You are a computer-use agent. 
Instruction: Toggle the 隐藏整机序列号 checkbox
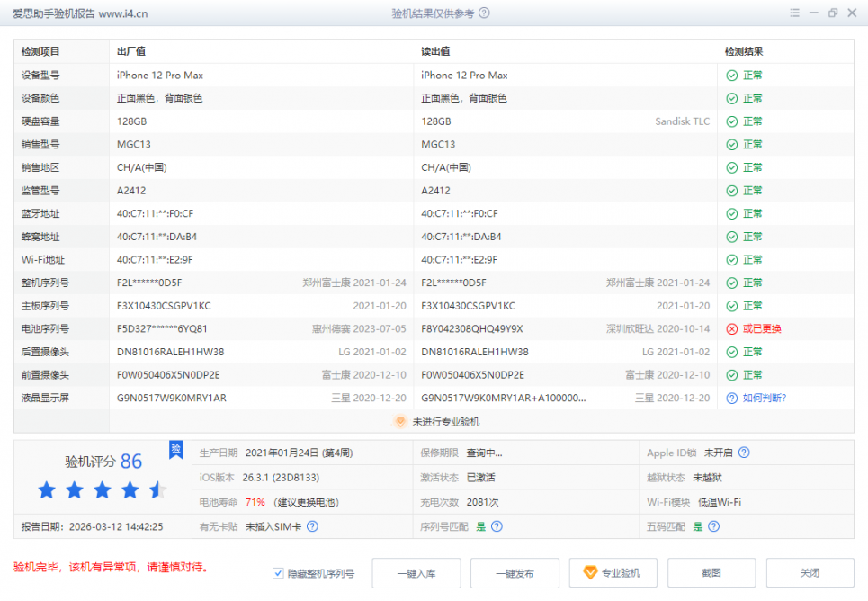coord(279,573)
